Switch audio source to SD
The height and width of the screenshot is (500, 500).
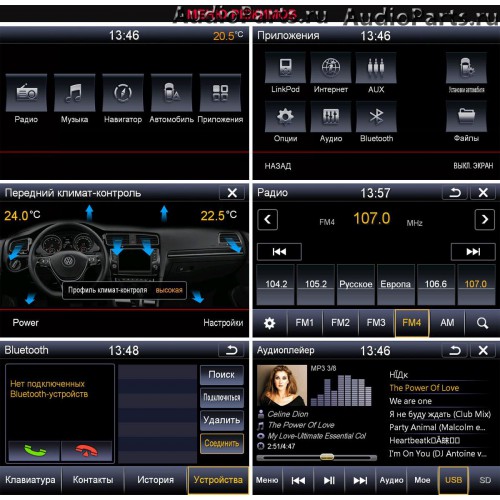[x=485, y=480]
